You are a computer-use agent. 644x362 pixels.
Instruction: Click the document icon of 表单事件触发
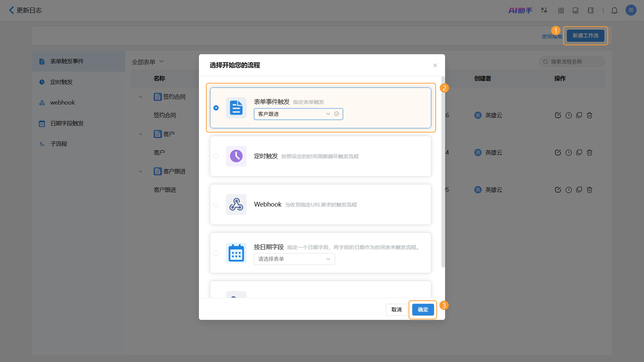click(x=236, y=108)
